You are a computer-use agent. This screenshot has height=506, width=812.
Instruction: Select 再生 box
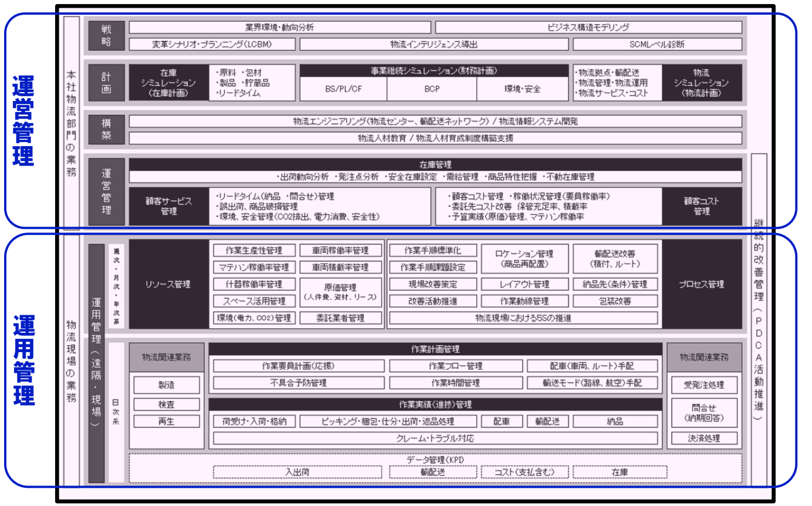[x=167, y=421]
